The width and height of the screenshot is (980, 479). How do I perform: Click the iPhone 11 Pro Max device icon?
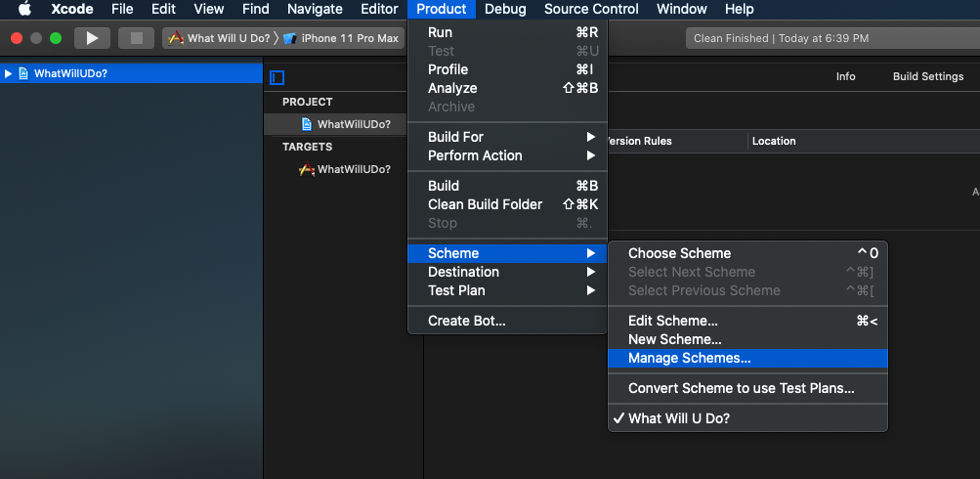point(289,38)
